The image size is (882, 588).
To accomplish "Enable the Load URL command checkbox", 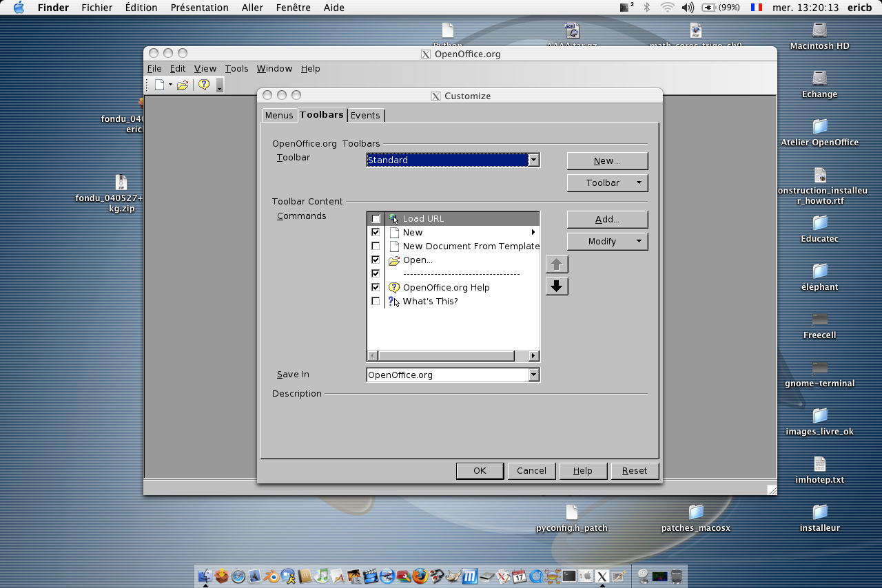I will point(376,219).
